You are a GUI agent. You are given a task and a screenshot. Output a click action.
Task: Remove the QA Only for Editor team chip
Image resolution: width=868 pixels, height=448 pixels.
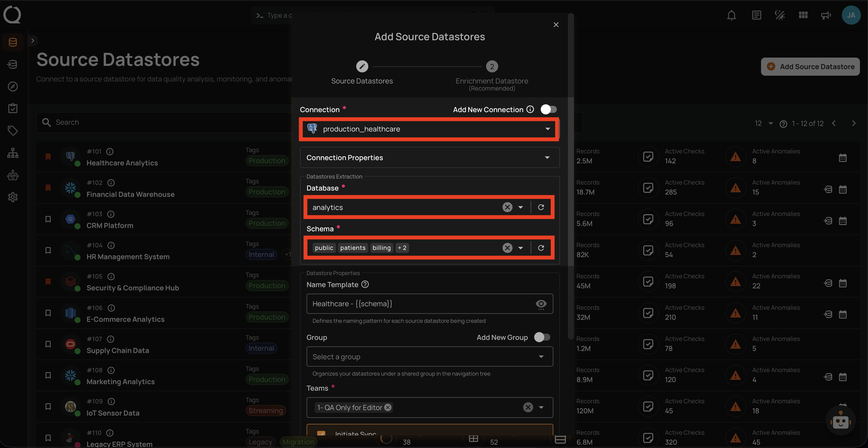pos(388,407)
